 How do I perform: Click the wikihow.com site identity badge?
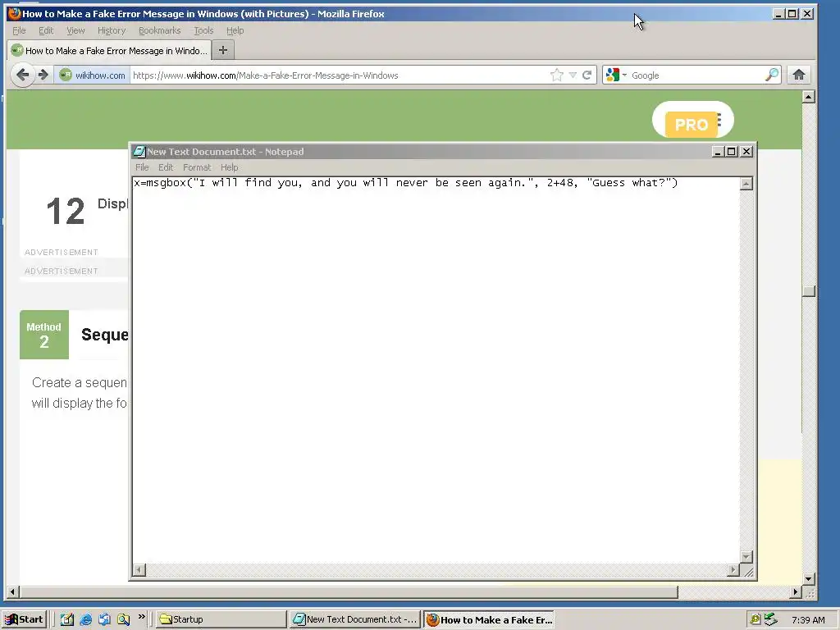click(93, 75)
